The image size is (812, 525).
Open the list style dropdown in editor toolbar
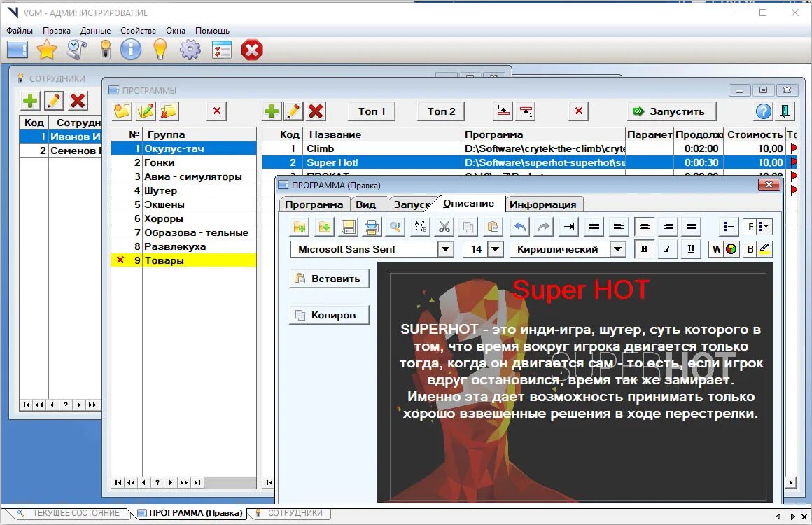(765, 227)
